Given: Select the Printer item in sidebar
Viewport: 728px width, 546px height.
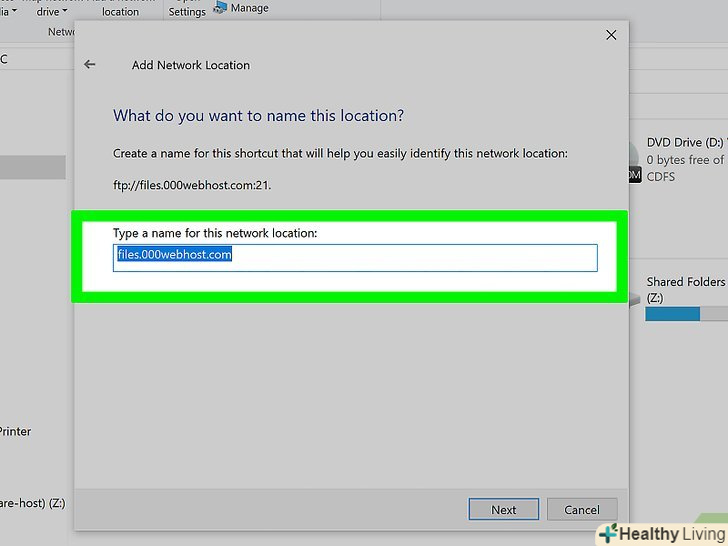Looking at the screenshot, I should (x=15, y=431).
